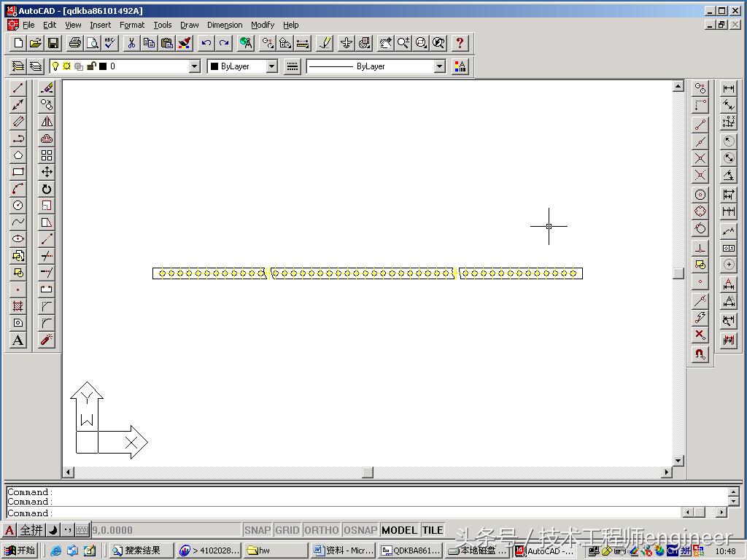747x560 pixels.
Task: Switch to the hw folder taskbar button
Action: (x=276, y=551)
